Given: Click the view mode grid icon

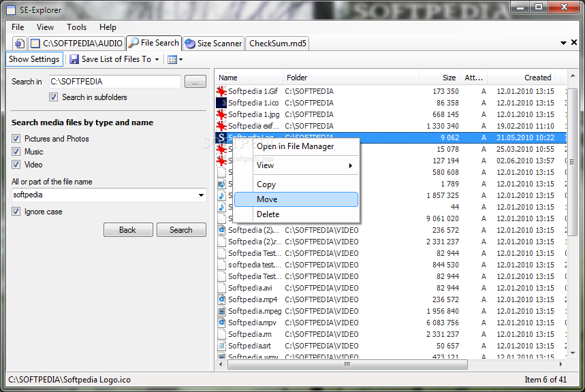Looking at the screenshot, I should [x=172, y=60].
